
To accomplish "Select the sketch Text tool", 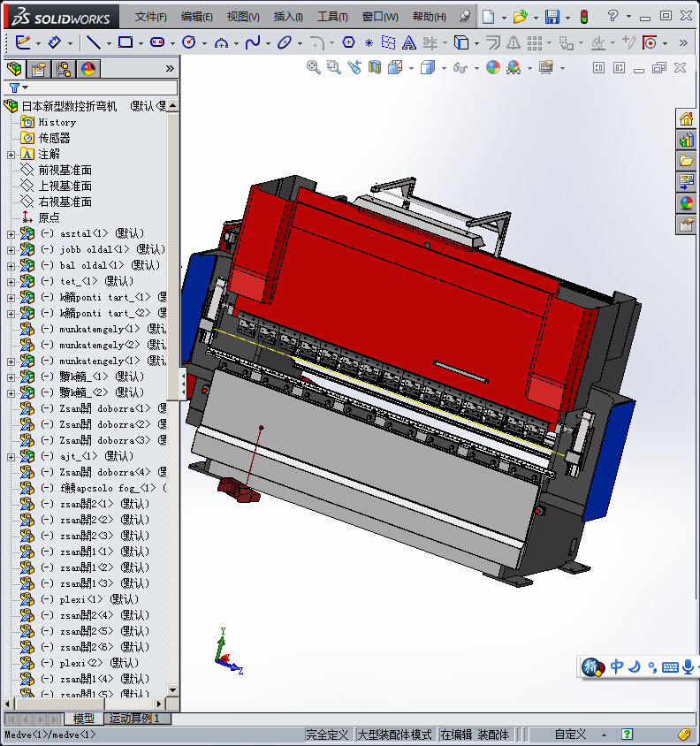I will pyautogui.click(x=408, y=42).
